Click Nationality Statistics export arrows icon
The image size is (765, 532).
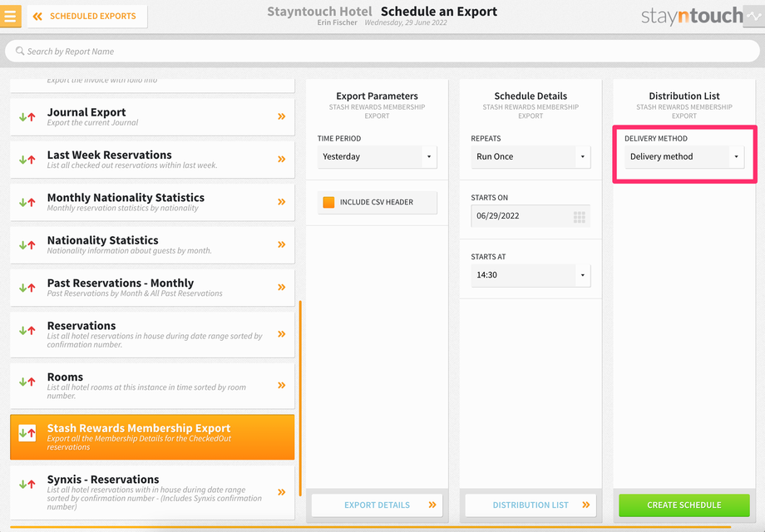(27, 244)
